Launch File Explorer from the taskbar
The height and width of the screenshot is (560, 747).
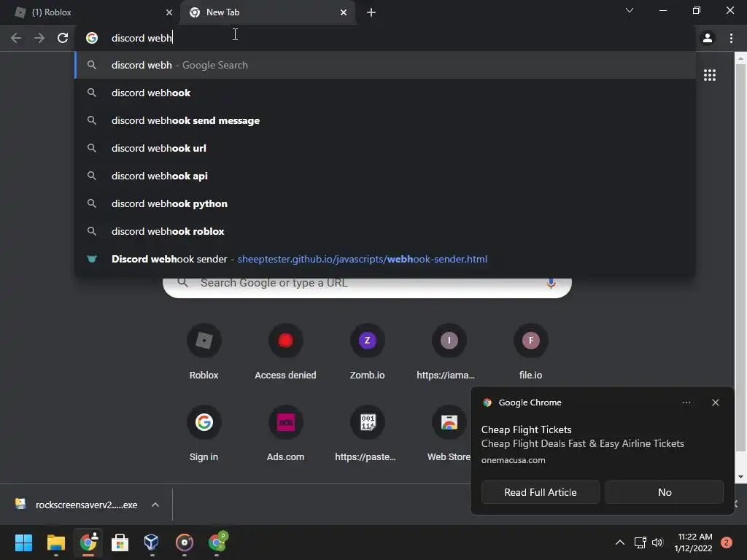click(55, 542)
